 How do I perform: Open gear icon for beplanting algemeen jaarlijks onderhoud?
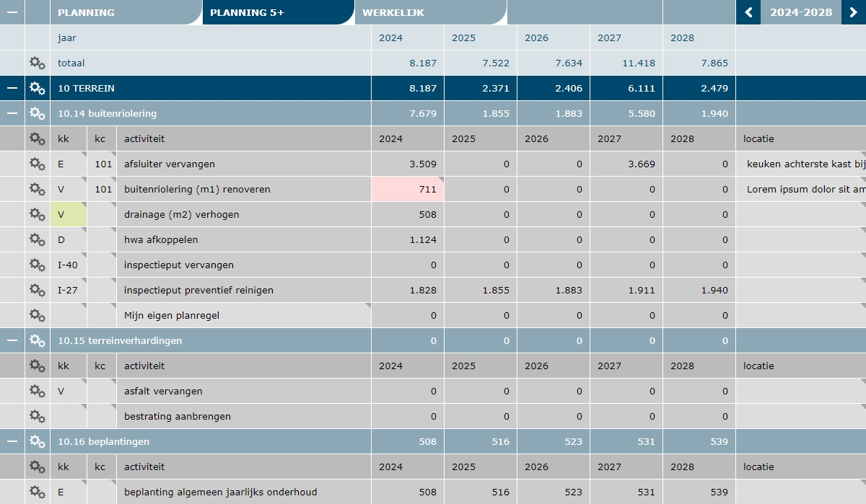36,492
